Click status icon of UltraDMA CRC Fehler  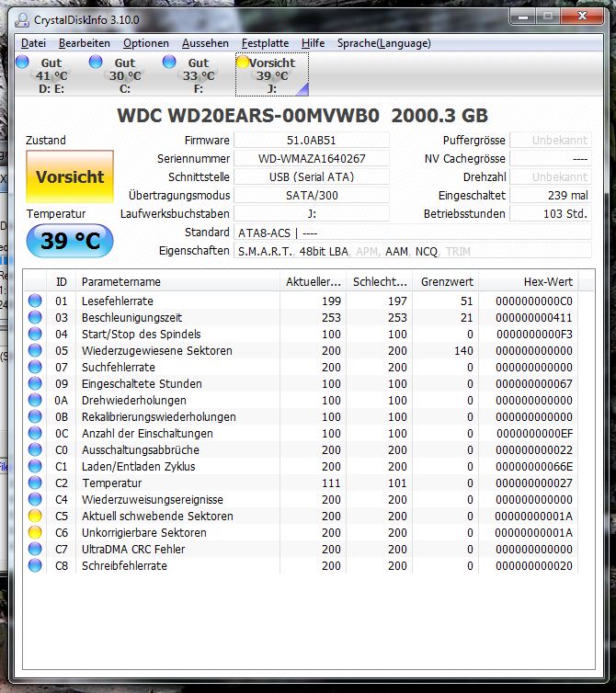35,549
